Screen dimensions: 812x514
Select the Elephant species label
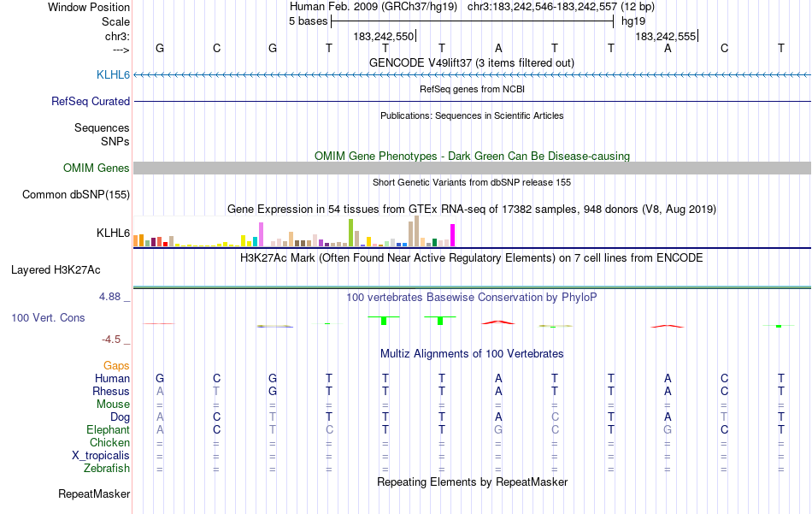coord(108,429)
